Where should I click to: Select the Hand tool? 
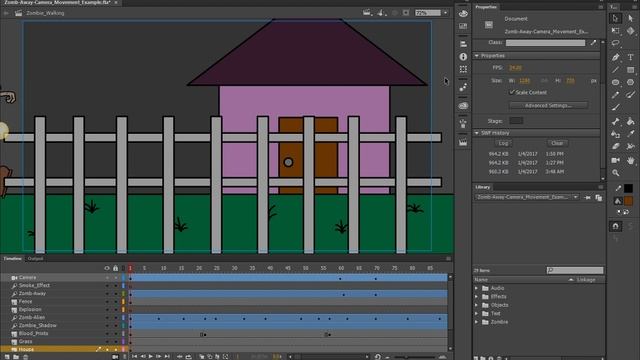[x=631, y=160]
